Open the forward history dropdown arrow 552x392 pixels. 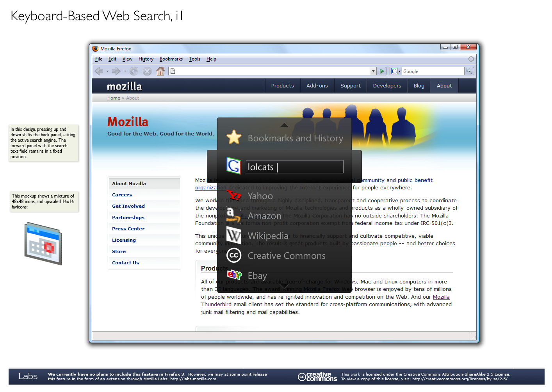coord(125,71)
